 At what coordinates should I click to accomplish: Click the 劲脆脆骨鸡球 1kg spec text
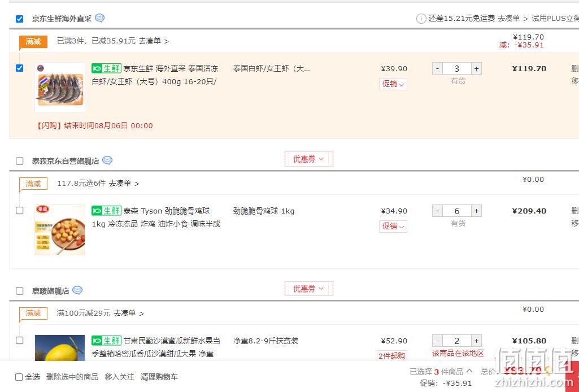[x=264, y=211]
